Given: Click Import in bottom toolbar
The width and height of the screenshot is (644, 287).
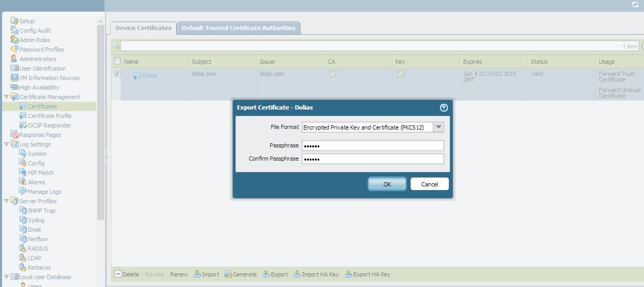Looking at the screenshot, I should click(207, 274).
